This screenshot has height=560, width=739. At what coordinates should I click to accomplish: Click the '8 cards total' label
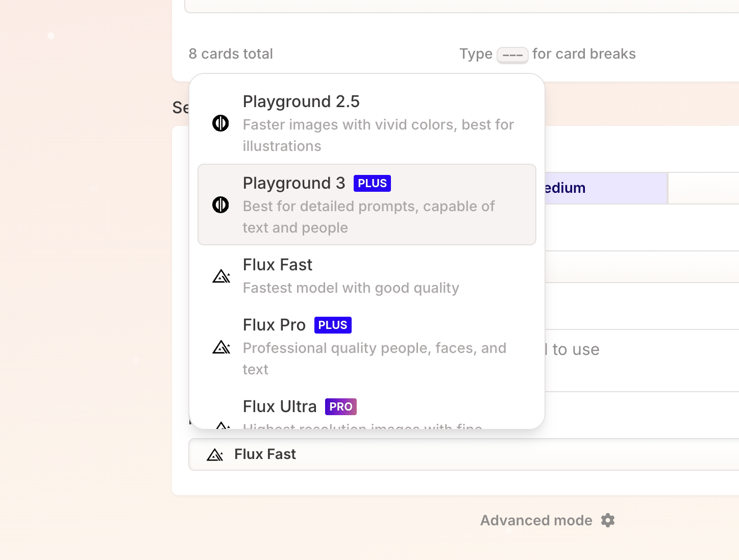231,54
